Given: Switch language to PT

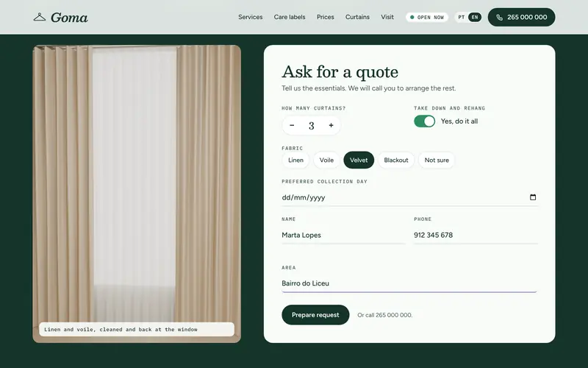Looking at the screenshot, I should (462, 17).
